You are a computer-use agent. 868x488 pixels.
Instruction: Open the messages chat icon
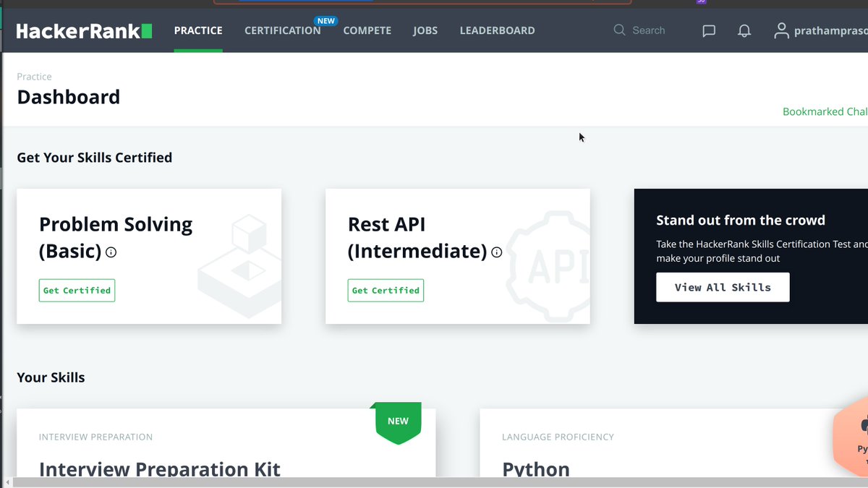pos(709,30)
